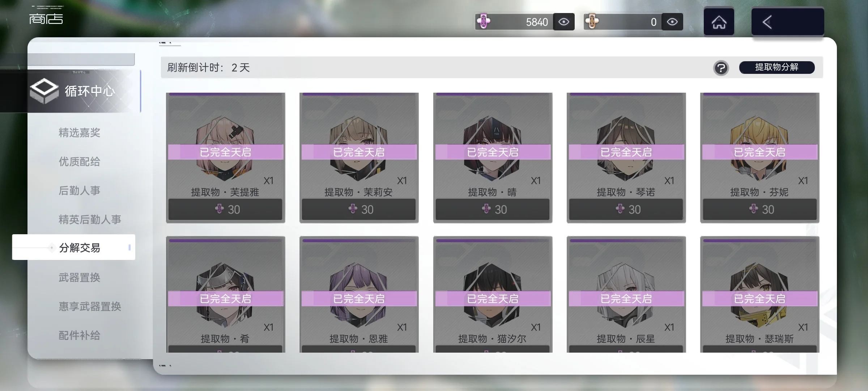Open the question mark help icon
868x391 pixels.
pyautogui.click(x=721, y=68)
